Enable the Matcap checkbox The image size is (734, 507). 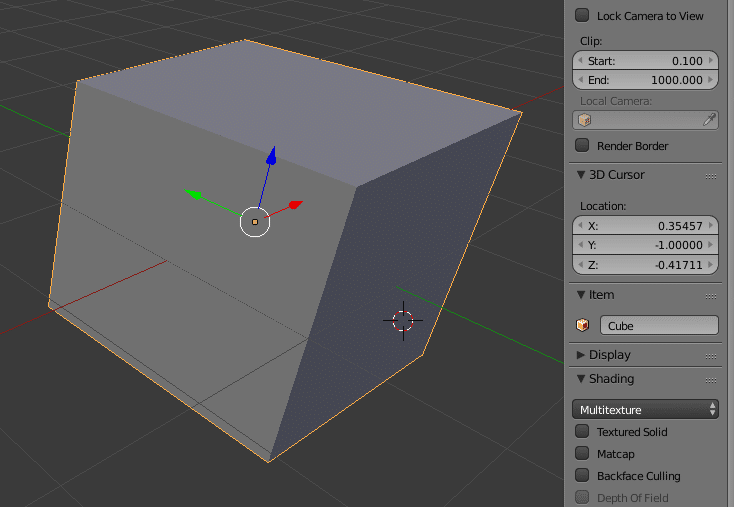[582, 454]
